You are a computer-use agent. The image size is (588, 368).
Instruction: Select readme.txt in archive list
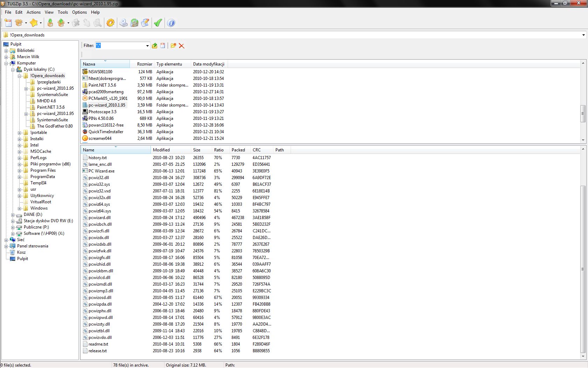98,344
